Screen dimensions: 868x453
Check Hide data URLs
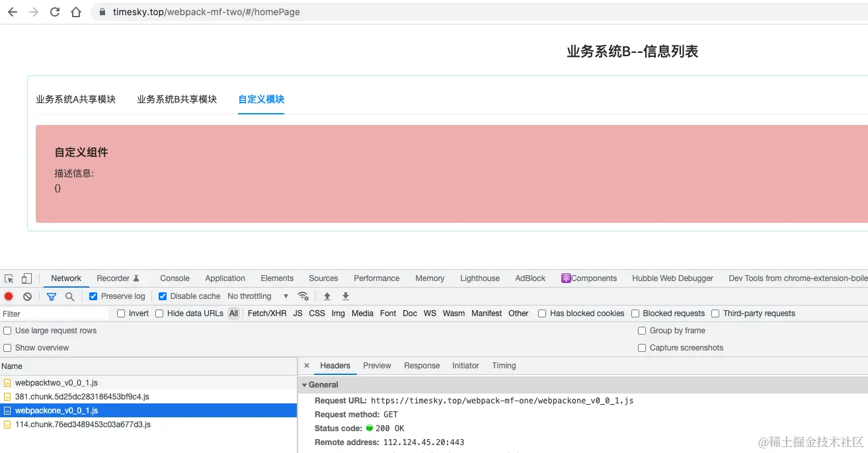(x=159, y=313)
